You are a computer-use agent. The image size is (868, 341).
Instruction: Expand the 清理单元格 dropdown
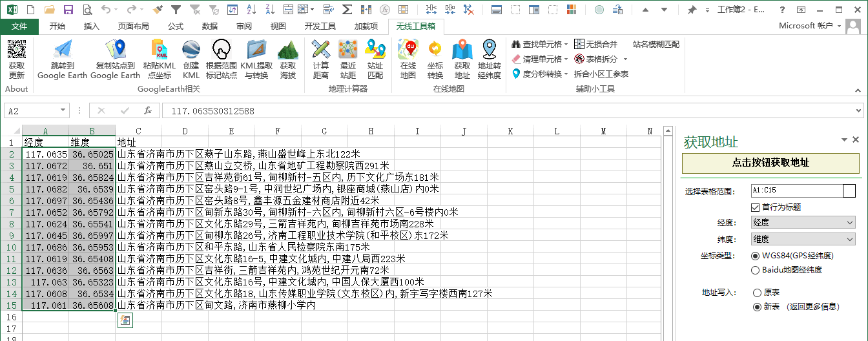(x=566, y=59)
